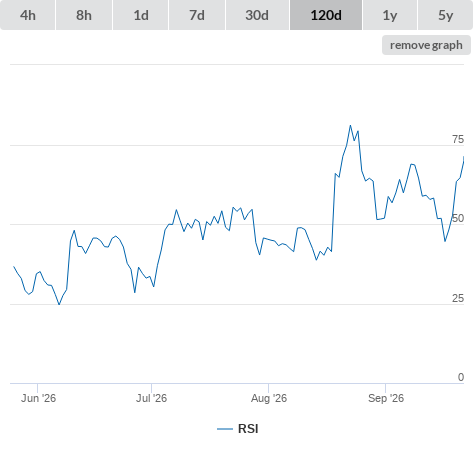Click the RSI low point at 25
Screen dimensions: 474x455
click(x=59, y=304)
